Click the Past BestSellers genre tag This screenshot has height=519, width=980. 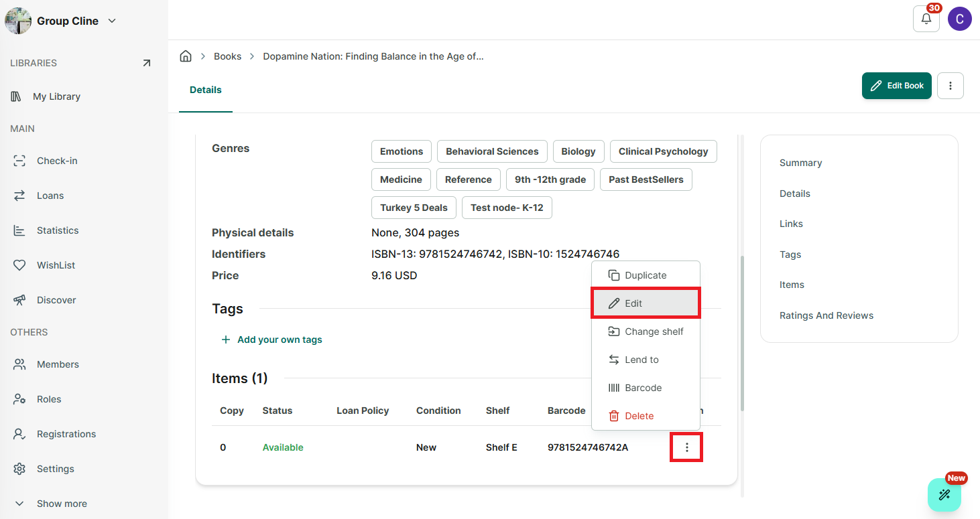pos(646,179)
